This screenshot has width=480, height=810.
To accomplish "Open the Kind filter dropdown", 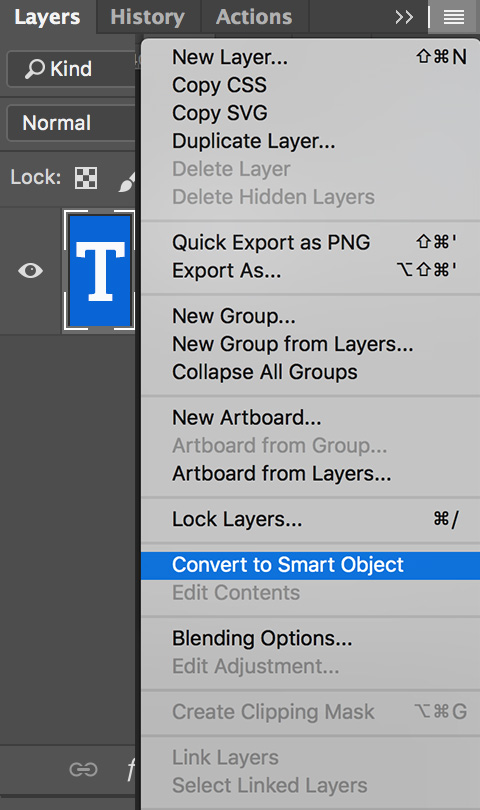I will coord(71,69).
